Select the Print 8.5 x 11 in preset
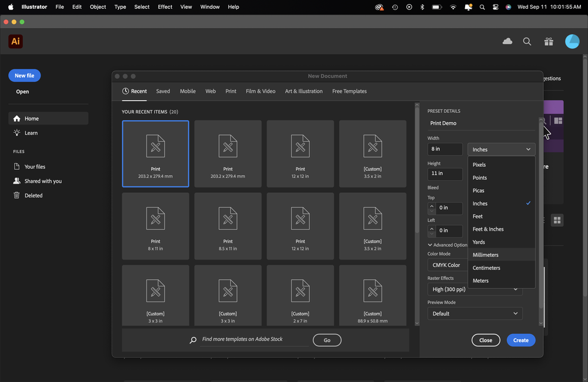The height and width of the screenshot is (382, 588). [228, 226]
